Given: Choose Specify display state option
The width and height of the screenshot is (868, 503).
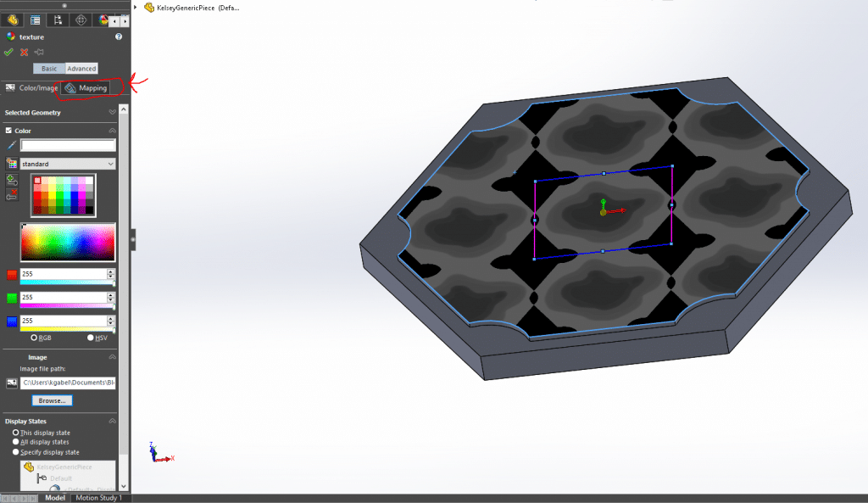Looking at the screenshot, I should tap(15, 451).
